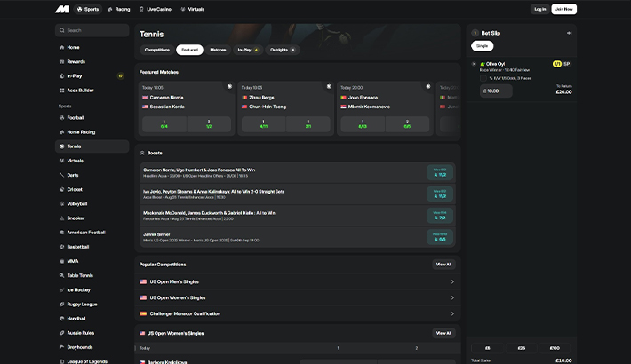Expand US Open Men's Singles competition

click(x=298, y=282)
